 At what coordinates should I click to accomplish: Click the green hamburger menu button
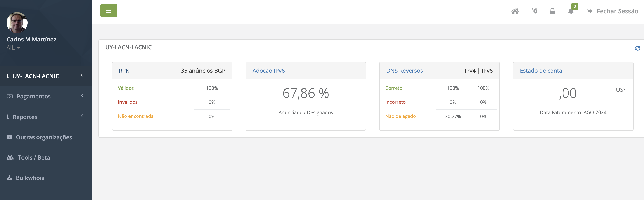[109, 10]
